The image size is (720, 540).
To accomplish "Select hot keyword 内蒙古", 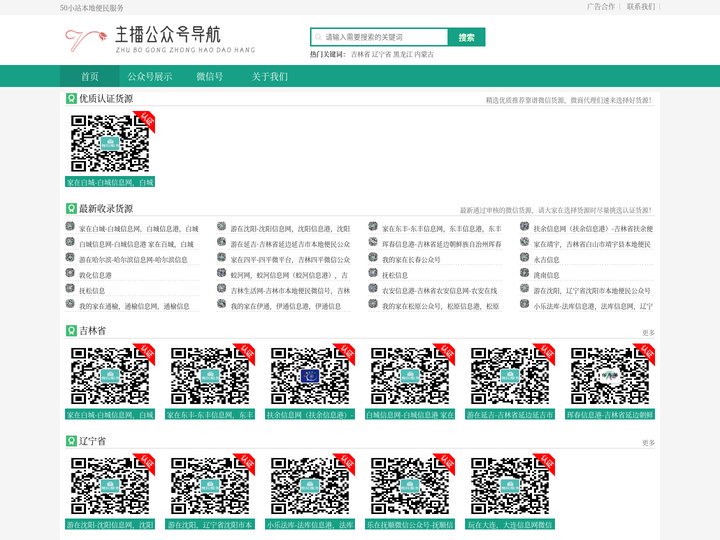I will click(x=424, y=54).
